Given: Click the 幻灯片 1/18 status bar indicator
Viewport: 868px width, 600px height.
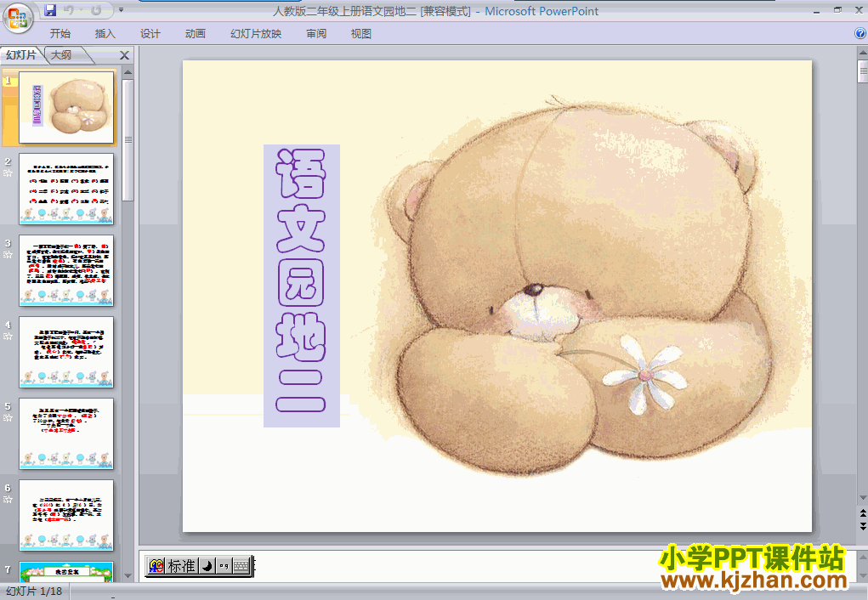Looking at the screenshot, I should (x=34, y=592).
